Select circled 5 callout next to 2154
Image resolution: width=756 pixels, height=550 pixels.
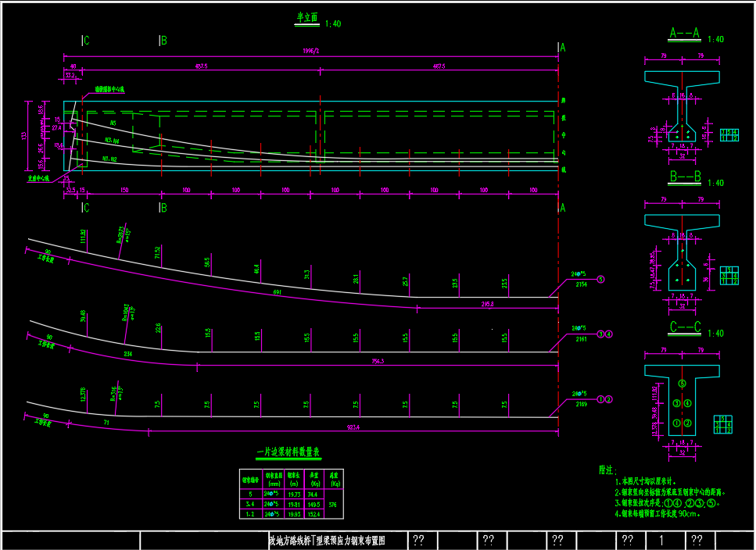600,279
